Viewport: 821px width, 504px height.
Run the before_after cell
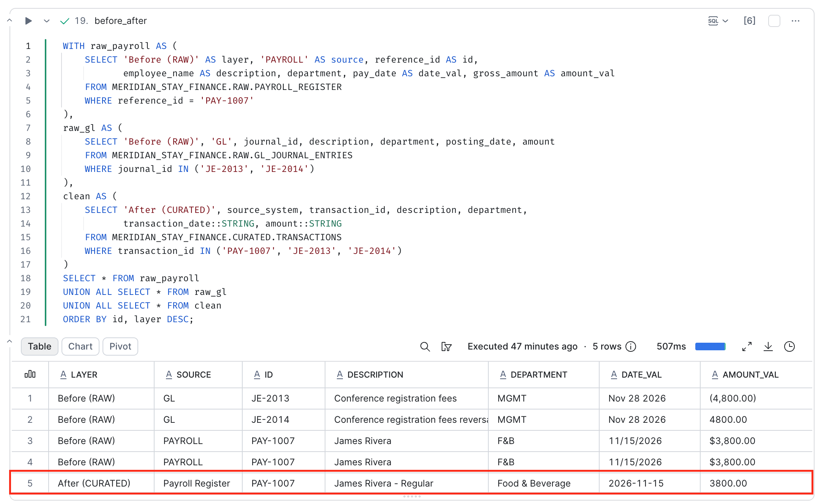(x=28, y=20)
